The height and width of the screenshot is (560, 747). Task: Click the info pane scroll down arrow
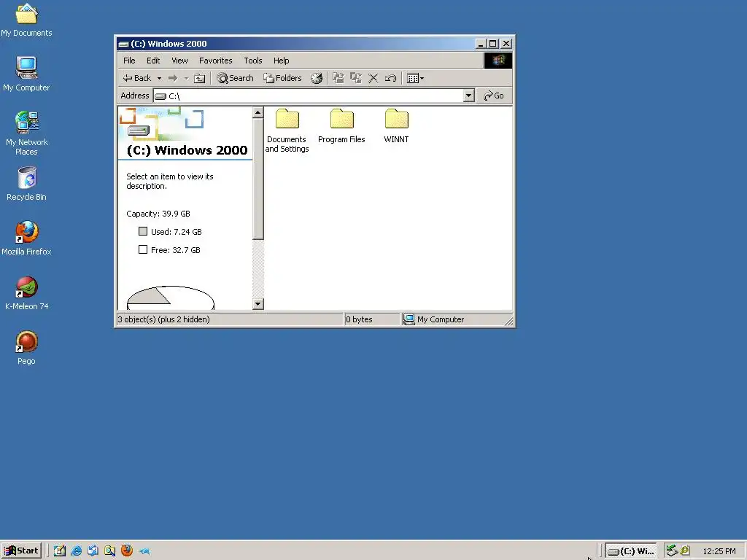pos(258,304)
